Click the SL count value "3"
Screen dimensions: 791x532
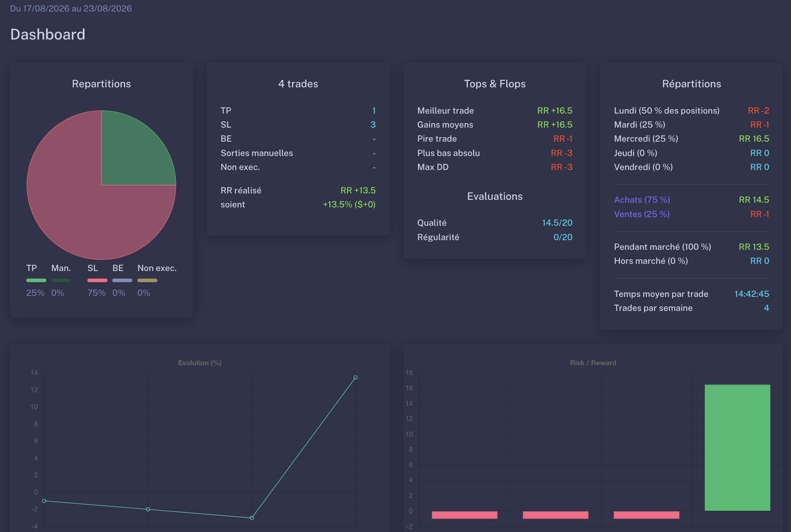coord(373,124)
